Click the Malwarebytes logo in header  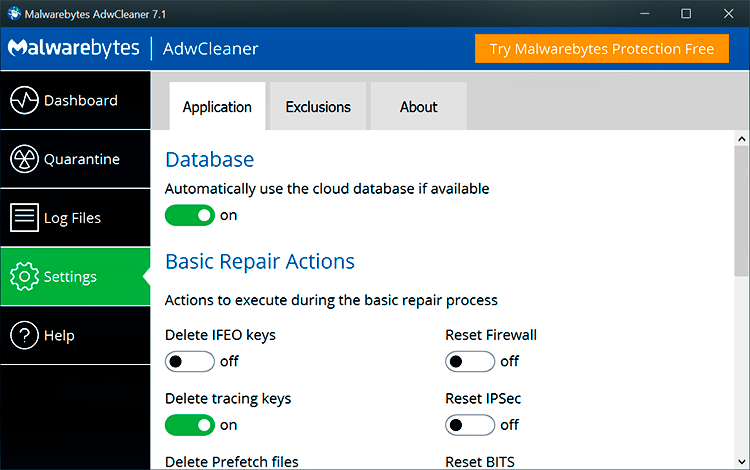[x=74, y=48]
